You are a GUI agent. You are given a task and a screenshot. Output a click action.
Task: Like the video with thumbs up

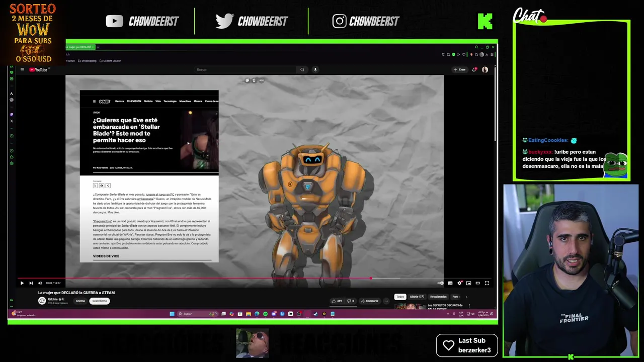(337, 301)
